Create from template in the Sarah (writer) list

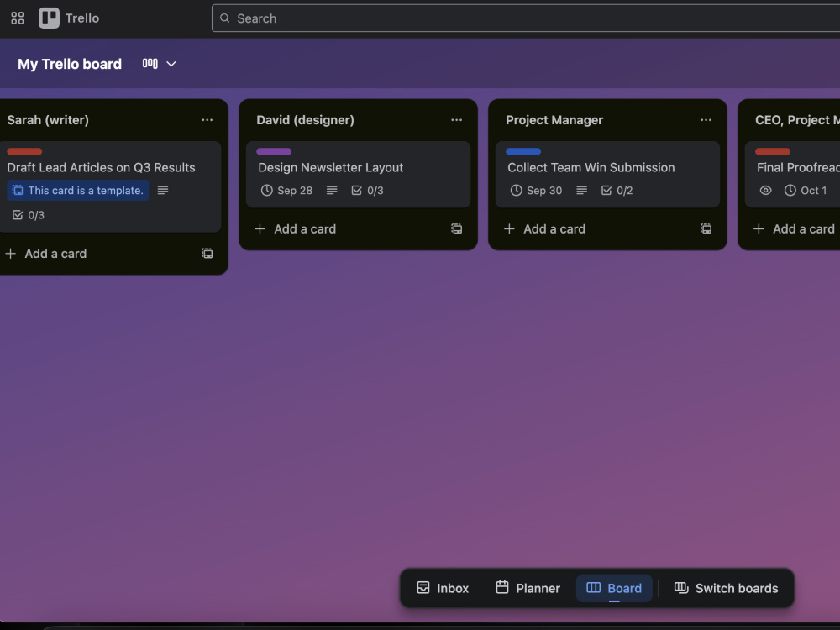(x=207, y=254)
